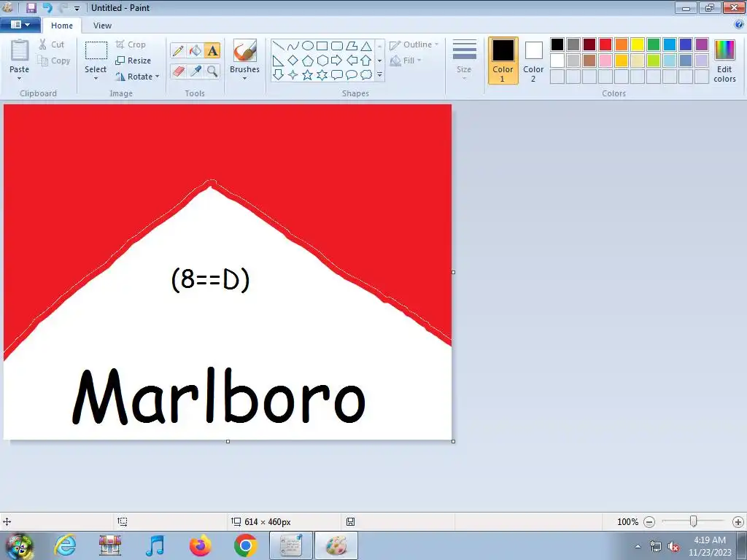The height and width of the screenshot is (560, 747).
Task: Click the Copy button
Action: click(x=54, y=61)
